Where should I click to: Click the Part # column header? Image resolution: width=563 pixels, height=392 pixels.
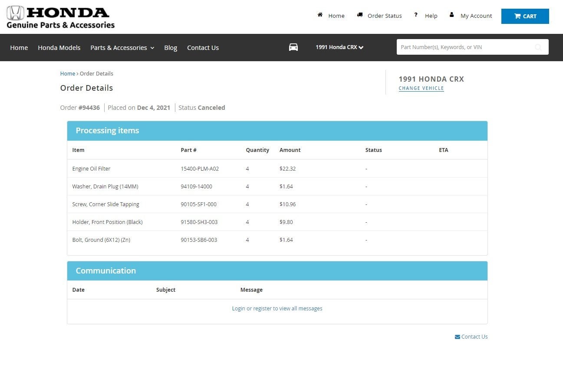(x=188, y=150)
